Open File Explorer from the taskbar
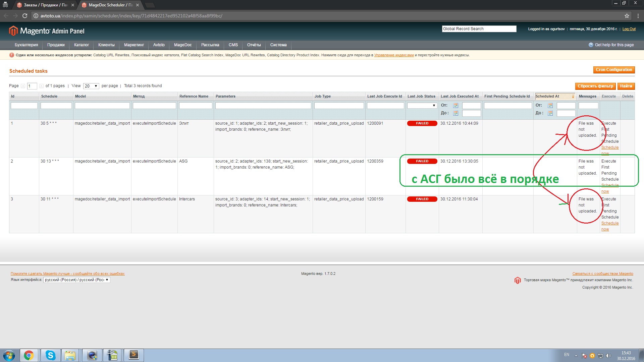Screen dimensions: 644x362 coord(70,355)
